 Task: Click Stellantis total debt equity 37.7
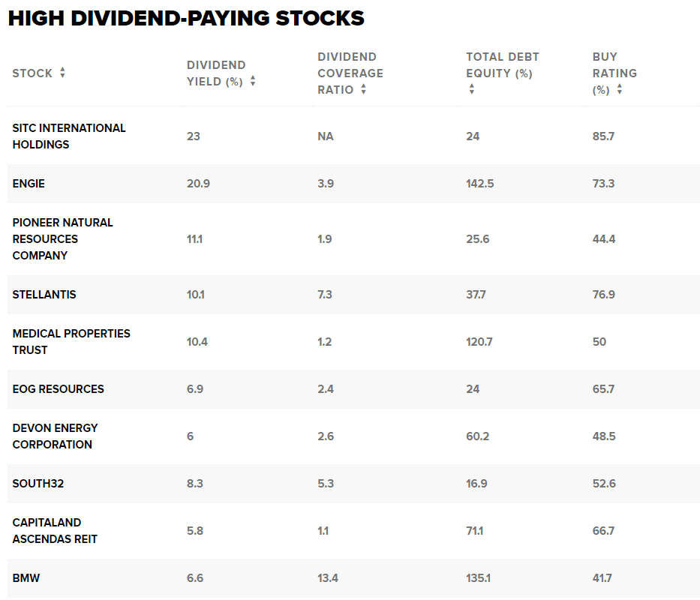pos(476,295)
